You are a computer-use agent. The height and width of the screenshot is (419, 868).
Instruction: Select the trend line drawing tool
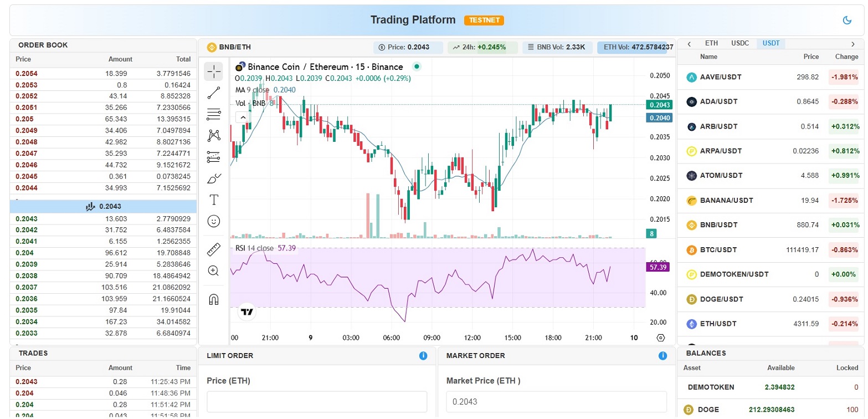coord(214,93)
